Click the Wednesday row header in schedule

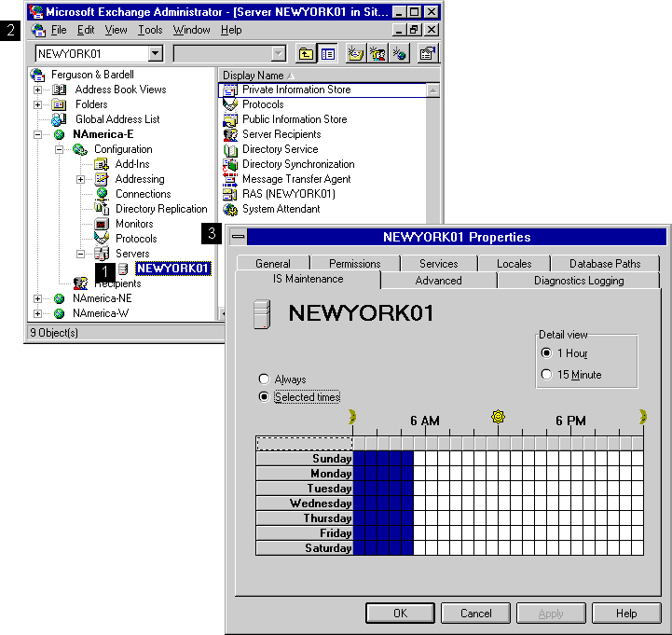point(304,503)
